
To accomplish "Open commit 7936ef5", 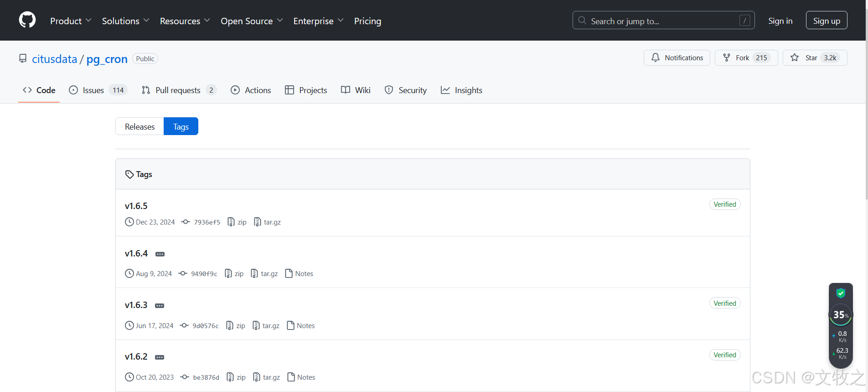I will (201, 222).
